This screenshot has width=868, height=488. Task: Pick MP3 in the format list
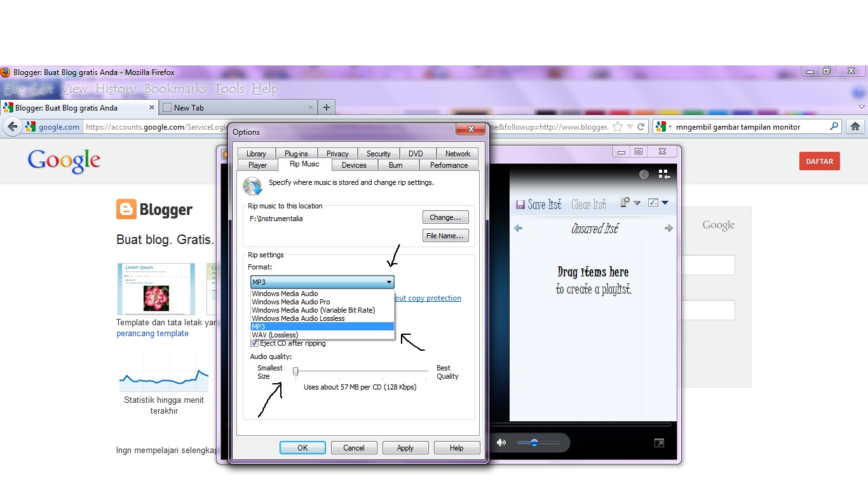click(322, 327)
